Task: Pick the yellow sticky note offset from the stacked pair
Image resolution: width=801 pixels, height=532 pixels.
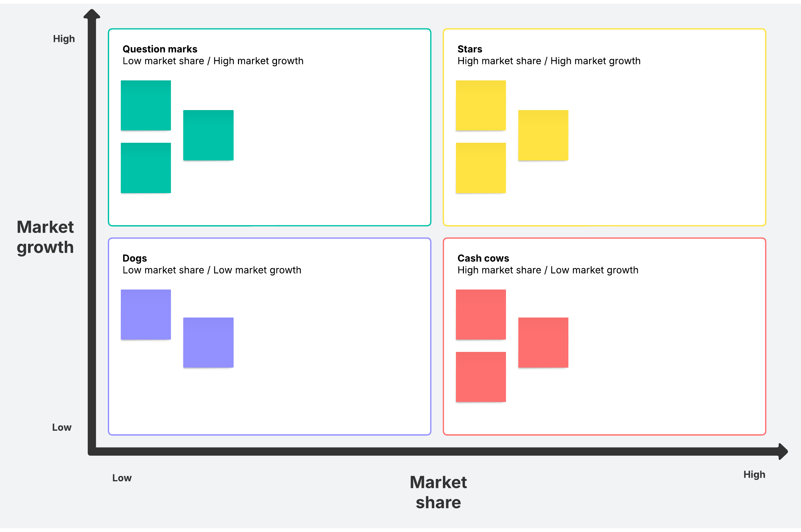Action: [x=543, y=135]
